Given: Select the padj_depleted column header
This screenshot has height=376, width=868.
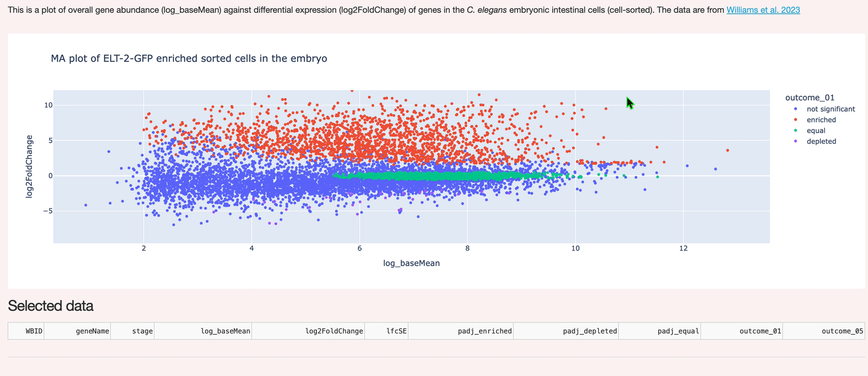Looking at the screenshot, I should [590, 331].
